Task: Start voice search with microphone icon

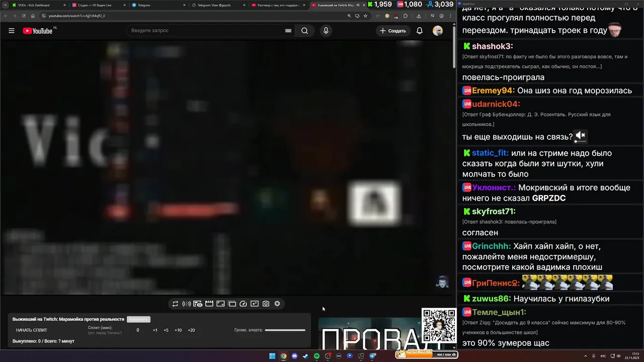Action: [x=326, y=31]
